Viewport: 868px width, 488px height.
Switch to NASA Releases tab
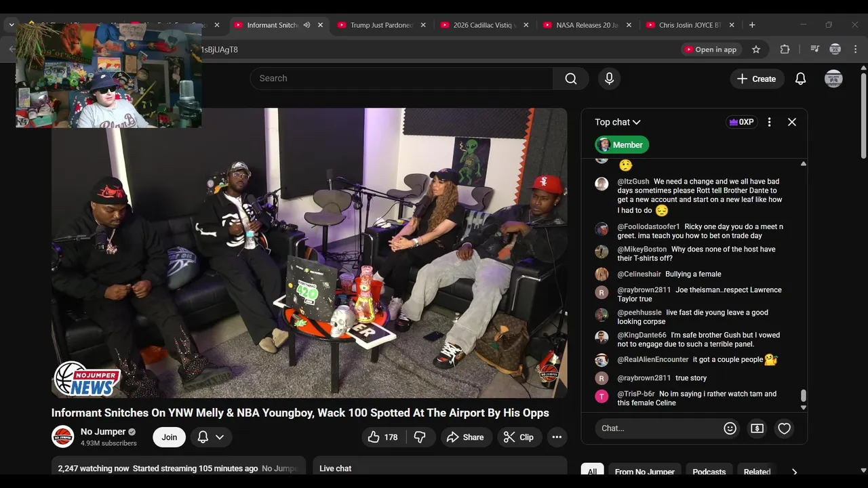click(x=587, y=25)
